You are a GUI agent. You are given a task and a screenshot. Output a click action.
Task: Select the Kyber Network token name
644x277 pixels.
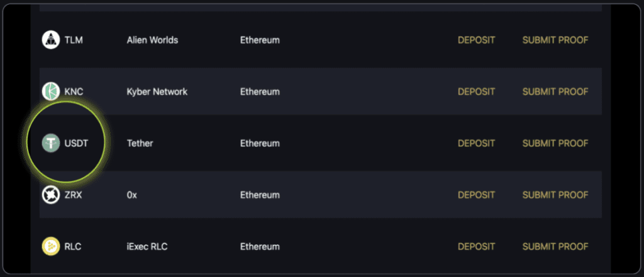click(157, 92)
